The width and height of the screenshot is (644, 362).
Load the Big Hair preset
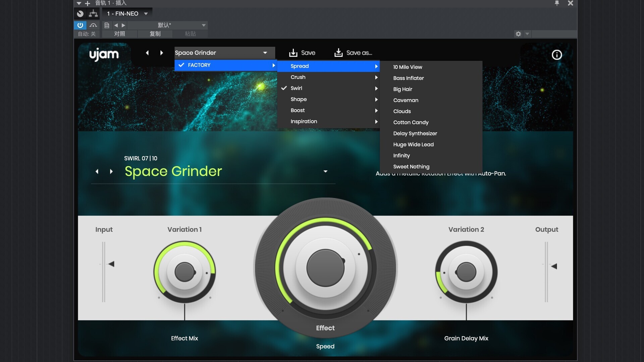[431, 89]
